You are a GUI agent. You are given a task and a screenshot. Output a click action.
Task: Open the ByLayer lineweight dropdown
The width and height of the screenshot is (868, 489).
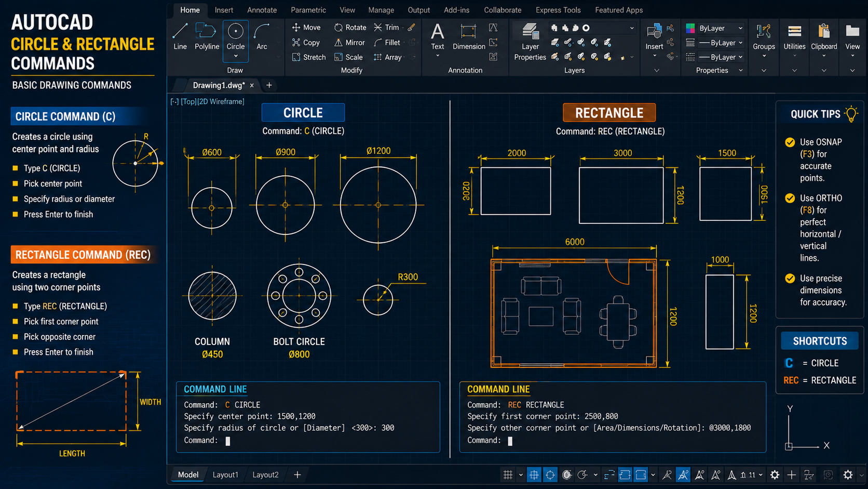721,43
